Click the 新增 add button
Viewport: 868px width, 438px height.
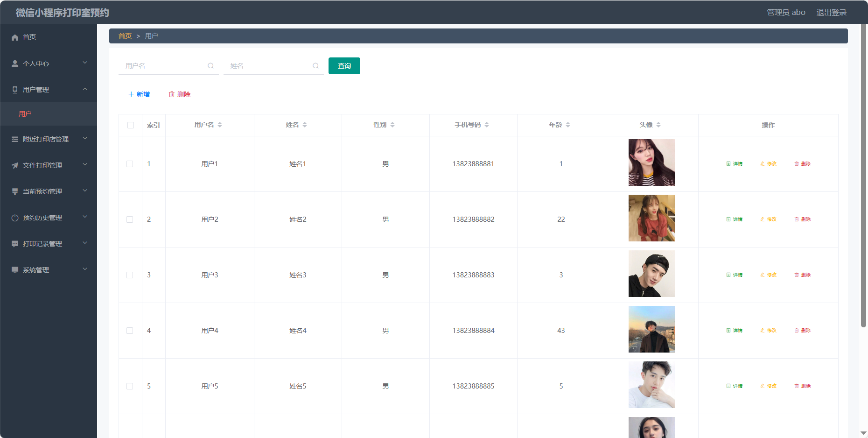coord(139,94)
